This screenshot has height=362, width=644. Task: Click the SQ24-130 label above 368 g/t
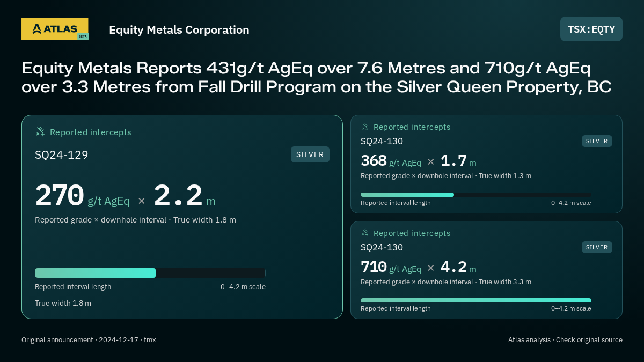click(x=382, y=141)
